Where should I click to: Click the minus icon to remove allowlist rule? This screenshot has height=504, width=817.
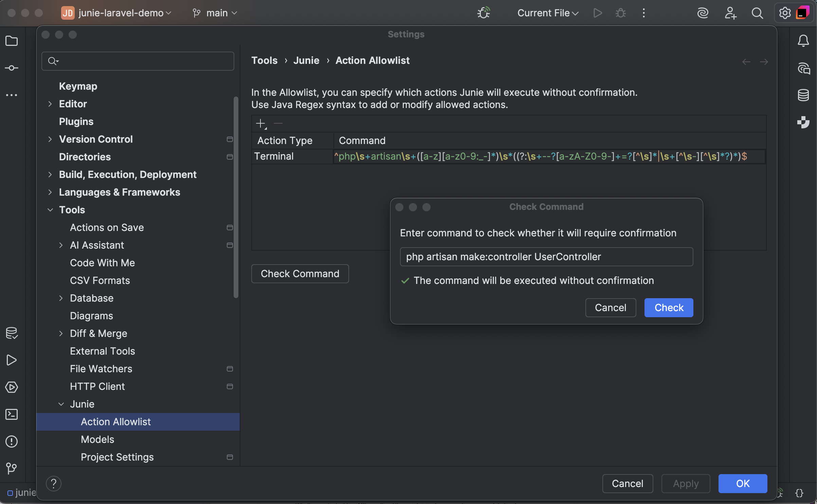[278, 123]
